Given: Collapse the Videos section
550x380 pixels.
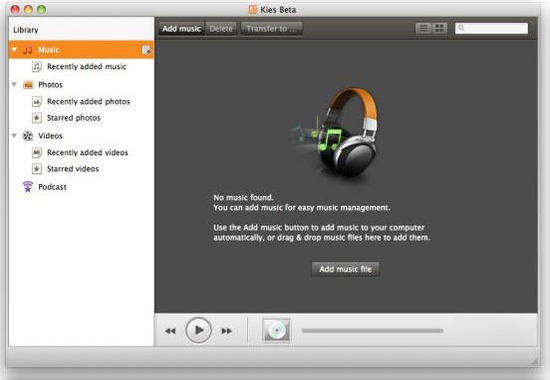Looking at the screenshot, I should click(14, 135).
